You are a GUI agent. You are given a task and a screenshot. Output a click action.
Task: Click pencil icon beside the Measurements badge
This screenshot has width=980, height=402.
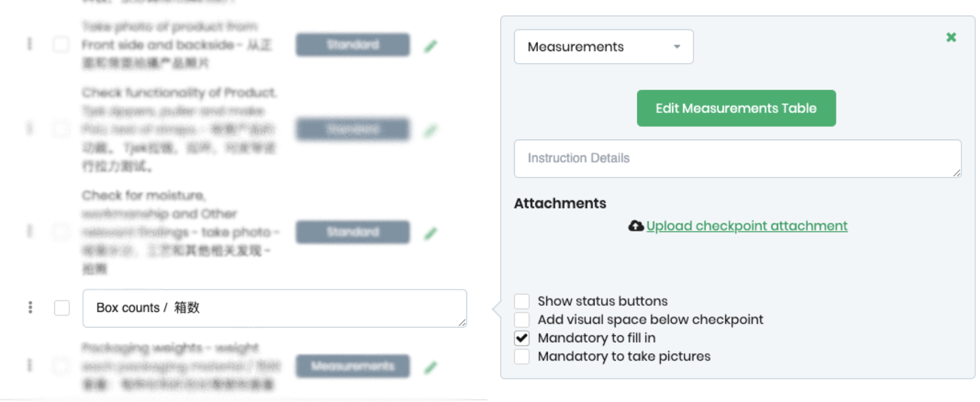click(x=431, y=368)
